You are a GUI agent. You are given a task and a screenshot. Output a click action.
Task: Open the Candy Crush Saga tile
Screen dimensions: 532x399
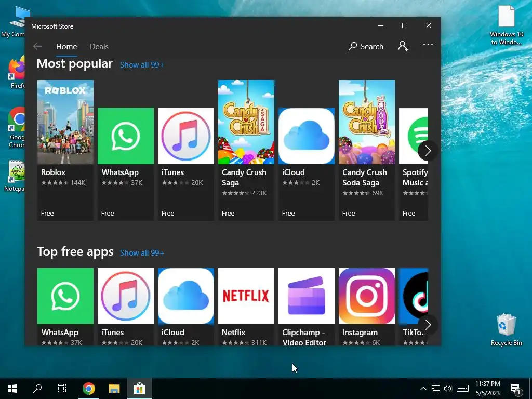coord(246,150)
